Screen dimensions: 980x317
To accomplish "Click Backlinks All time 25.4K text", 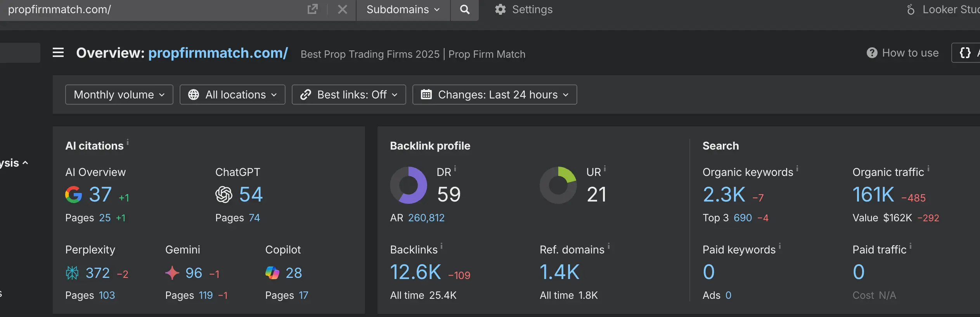I will point(423,295).
